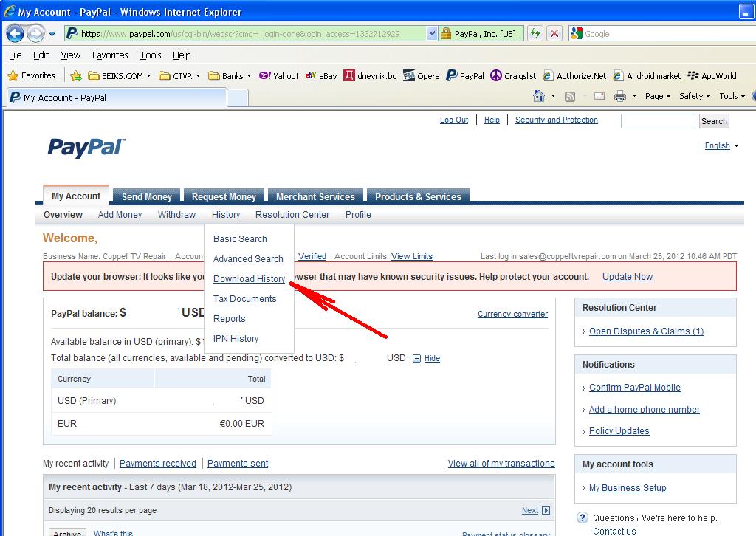The height and width of the screenshot is (536, 756).
Task: Open the dnevnik.bg bookmark
Action: [371, 76]
